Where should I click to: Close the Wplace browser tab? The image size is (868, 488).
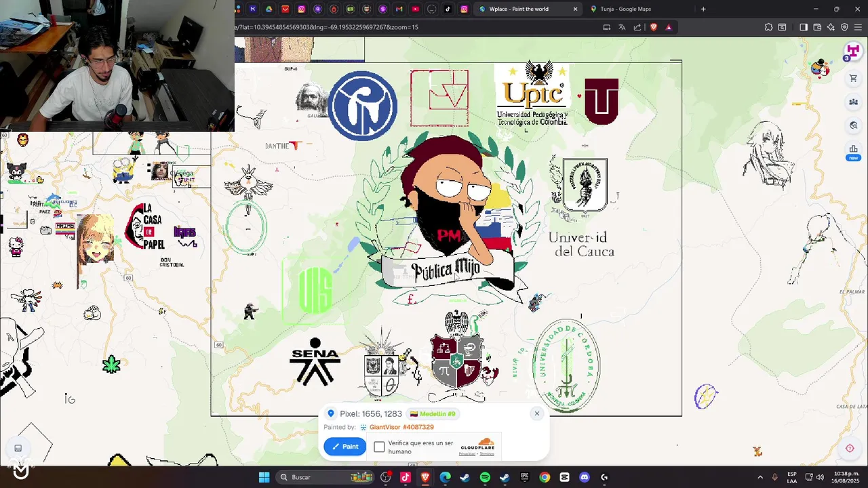(575, 9)
